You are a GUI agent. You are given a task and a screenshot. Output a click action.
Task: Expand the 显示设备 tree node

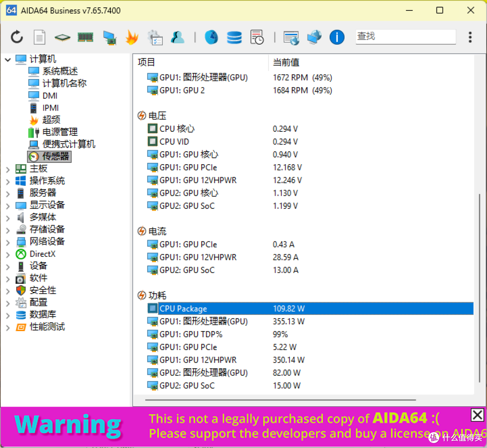8,206
